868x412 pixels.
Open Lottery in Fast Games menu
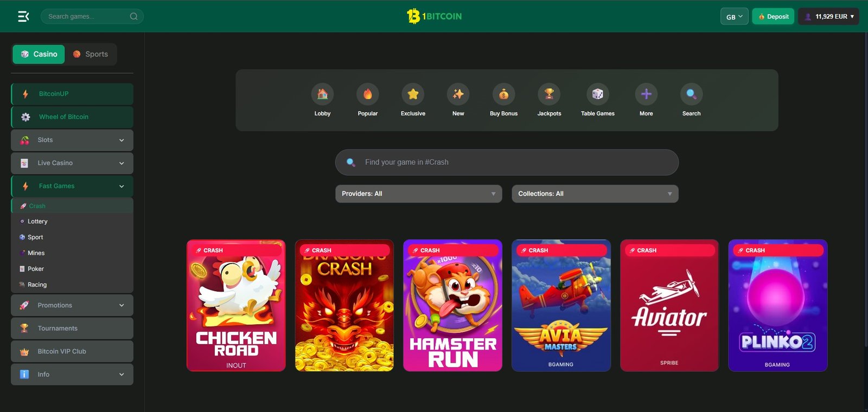[x=37, y=222]
